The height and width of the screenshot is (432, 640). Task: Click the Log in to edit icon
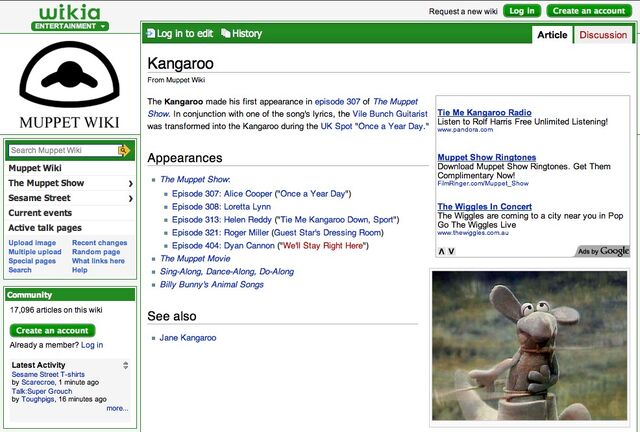[151, 33]
